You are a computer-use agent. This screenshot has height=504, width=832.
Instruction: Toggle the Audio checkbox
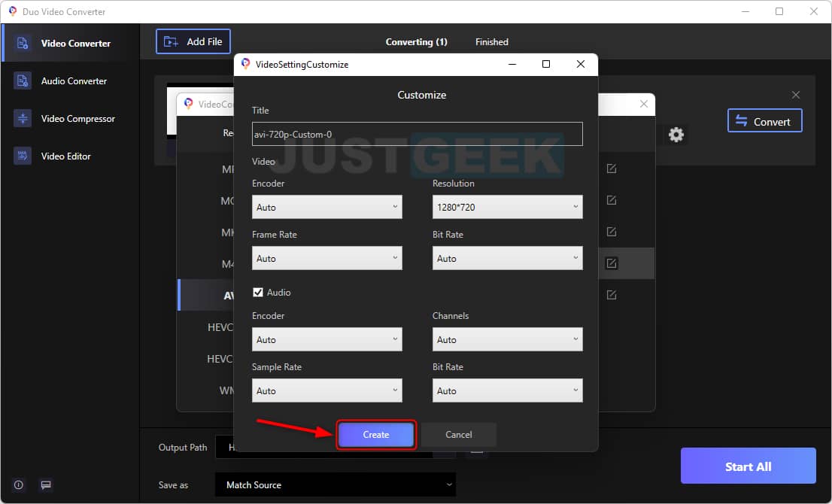pyautogui.click(x=258, y=293)
